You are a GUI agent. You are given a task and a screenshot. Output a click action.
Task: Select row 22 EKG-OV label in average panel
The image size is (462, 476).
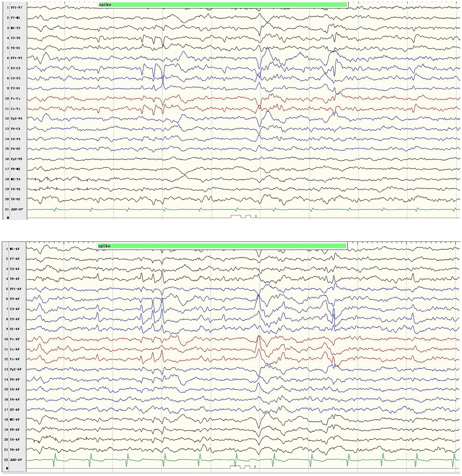16,460
